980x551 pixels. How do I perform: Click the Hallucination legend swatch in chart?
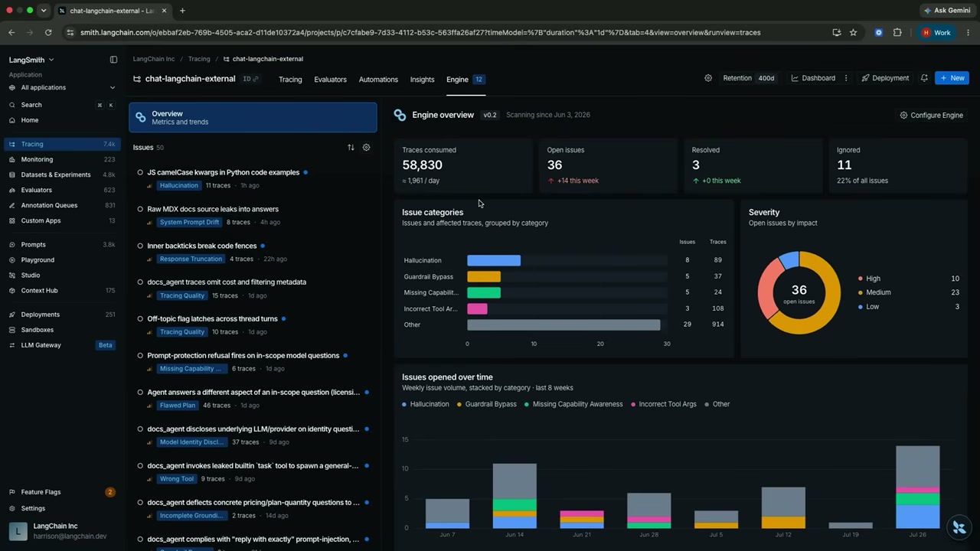(404, 404)
